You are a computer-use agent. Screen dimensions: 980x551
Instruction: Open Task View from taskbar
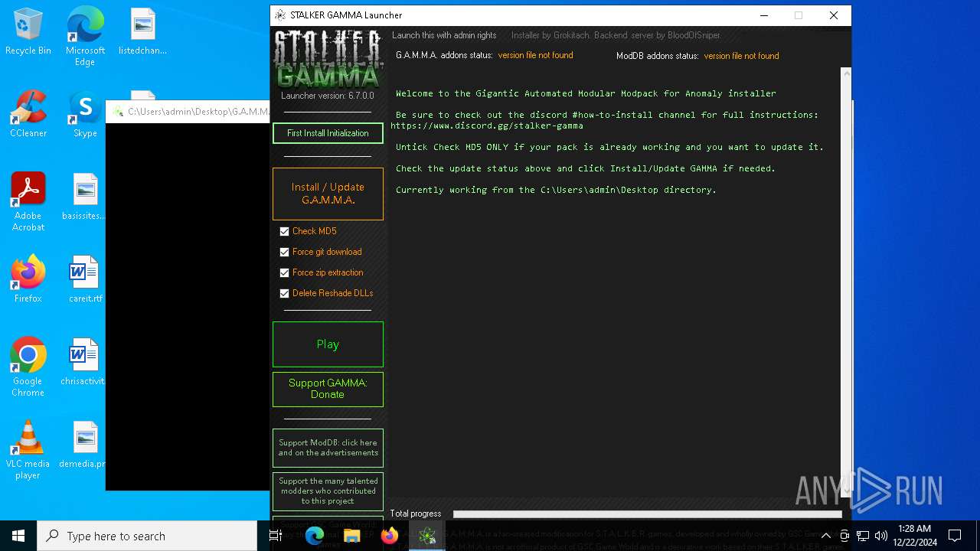point(276,536)
